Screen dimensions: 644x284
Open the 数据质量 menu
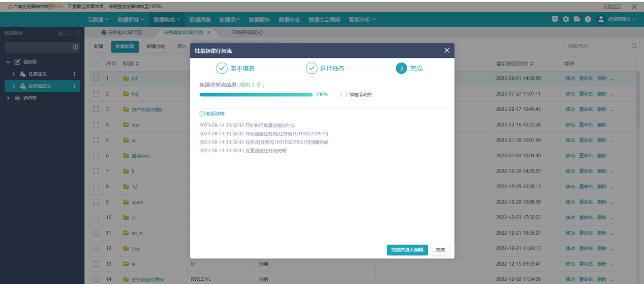(200, 19)
